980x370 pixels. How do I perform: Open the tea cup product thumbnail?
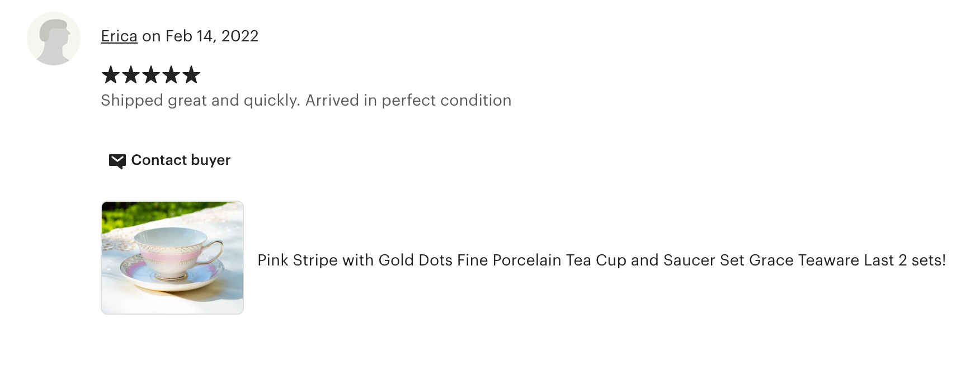pyautogui.click(x=172, y=258)
